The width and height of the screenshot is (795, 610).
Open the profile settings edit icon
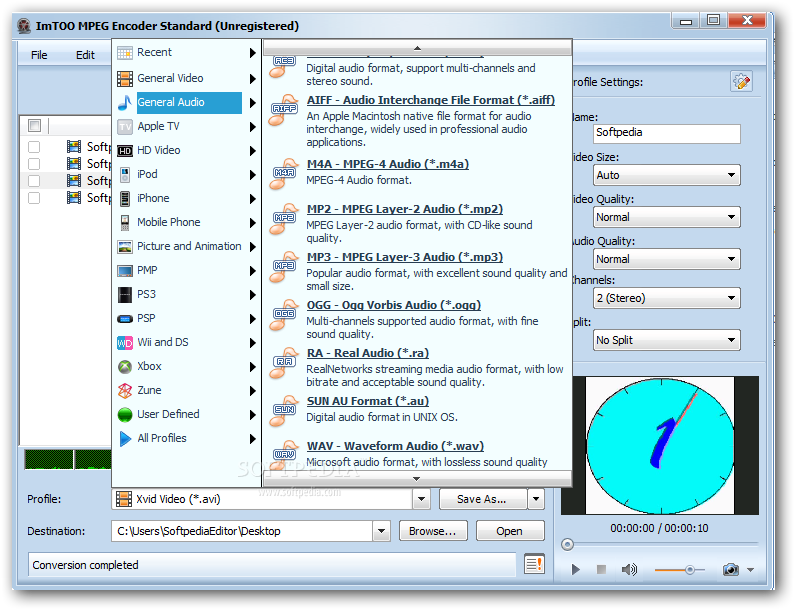point(741,82)
